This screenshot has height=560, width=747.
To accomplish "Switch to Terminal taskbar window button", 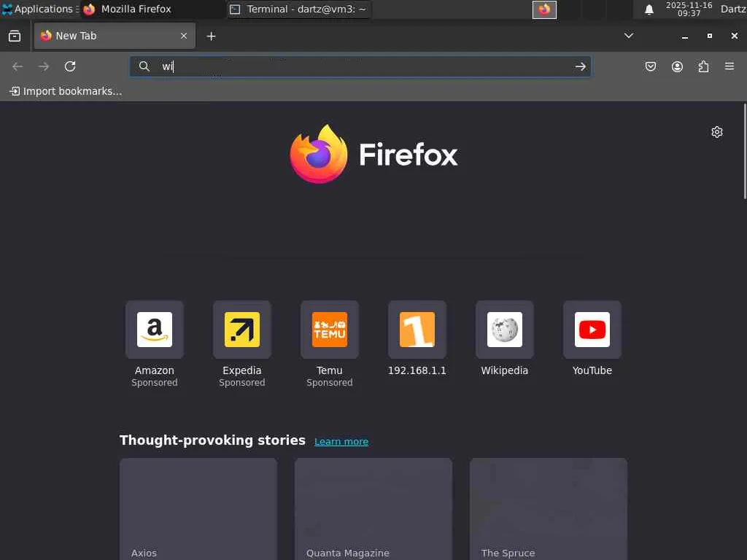I will pyautogui.click(x=298, y=9).
